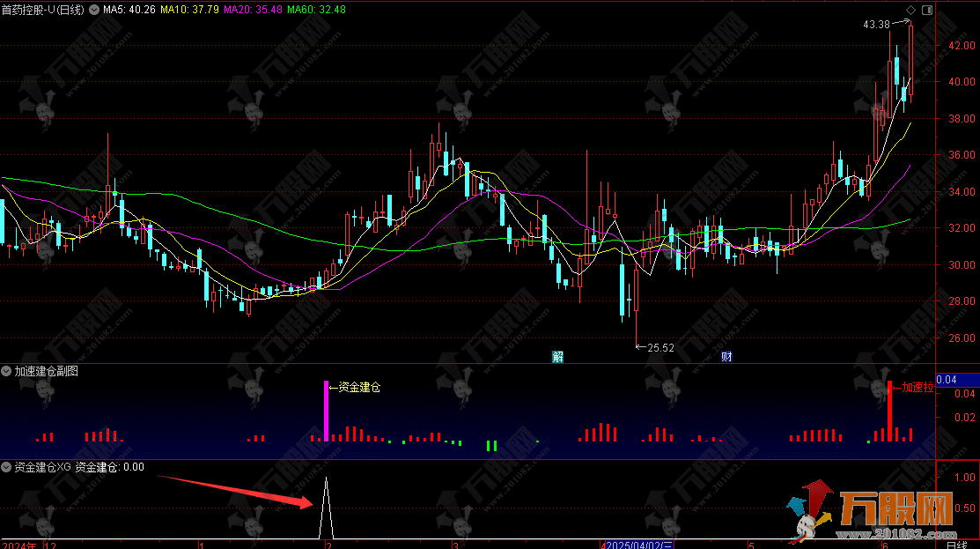The height and width of the screenshot is (549, 980).
Task: Expand the 加速建仓副图 indicator menu
Action: pos(7,372)
